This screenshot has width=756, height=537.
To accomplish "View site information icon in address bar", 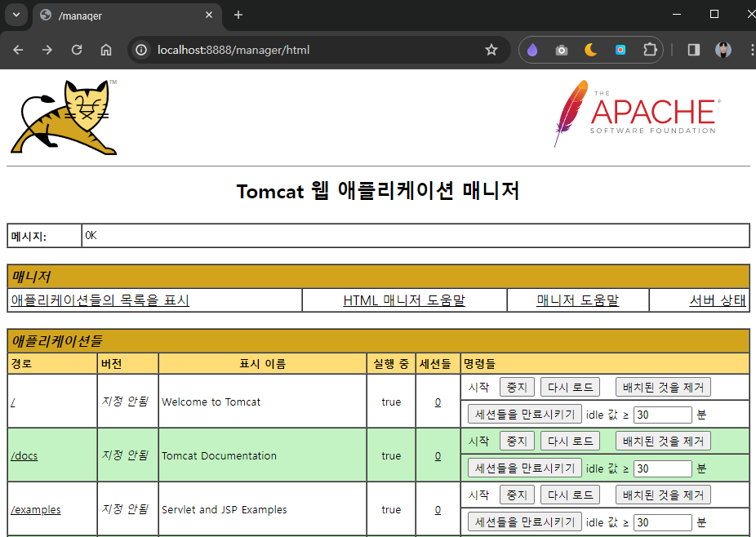I will [x=141, y=50].
